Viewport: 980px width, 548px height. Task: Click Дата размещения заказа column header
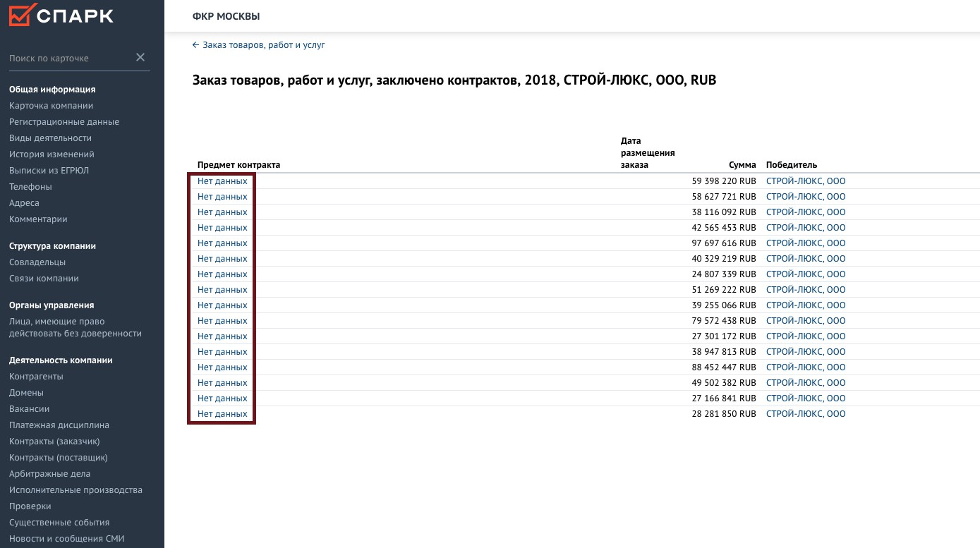[648, 153]
